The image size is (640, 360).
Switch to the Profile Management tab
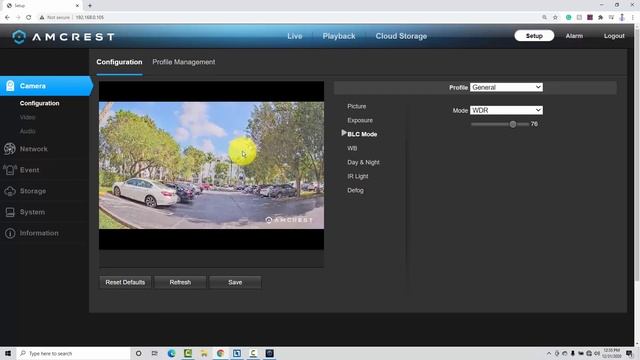(x=184, y=62)
